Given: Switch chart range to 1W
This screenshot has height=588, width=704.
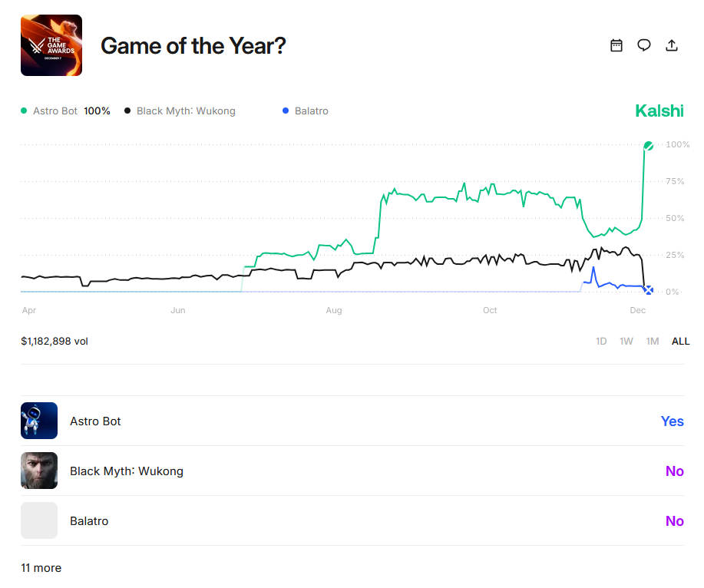Looking at the screenshot, I should coord(626,341).
